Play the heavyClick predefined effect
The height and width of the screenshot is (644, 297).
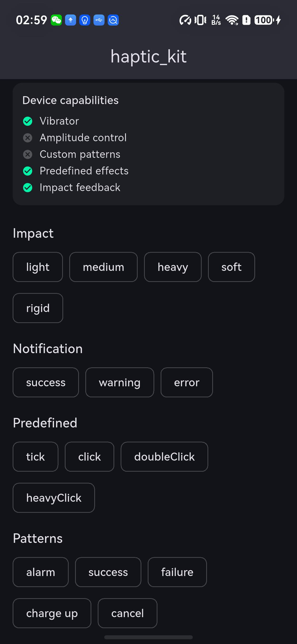tap(54, 498)
